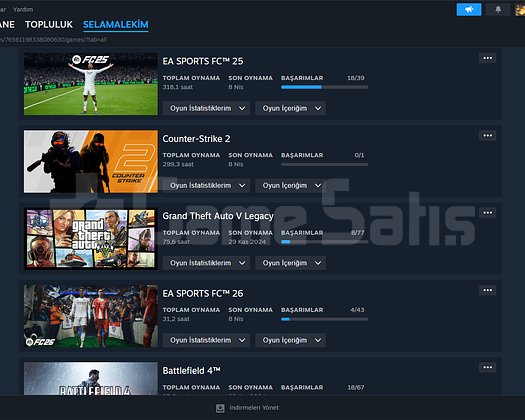Viewport: 525px width, 420px height.
Task: Click the 18/39 achievements count
Action: click(356, 78)
